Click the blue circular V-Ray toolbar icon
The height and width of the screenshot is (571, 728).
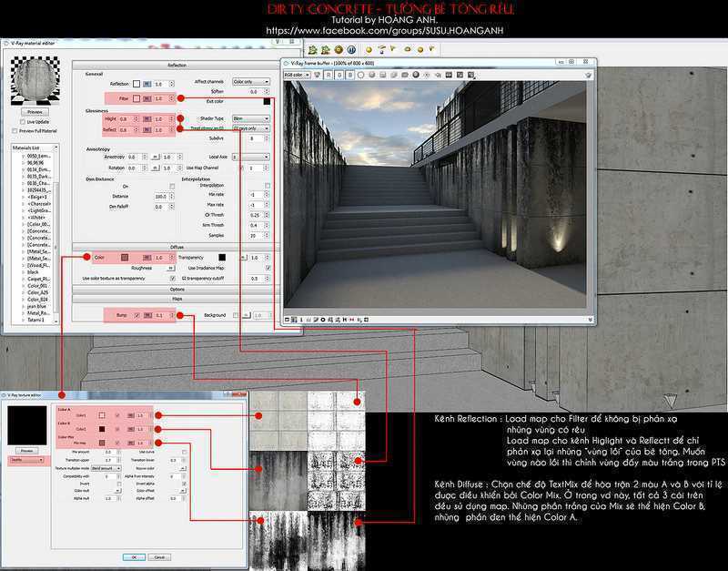coord(351,50)
